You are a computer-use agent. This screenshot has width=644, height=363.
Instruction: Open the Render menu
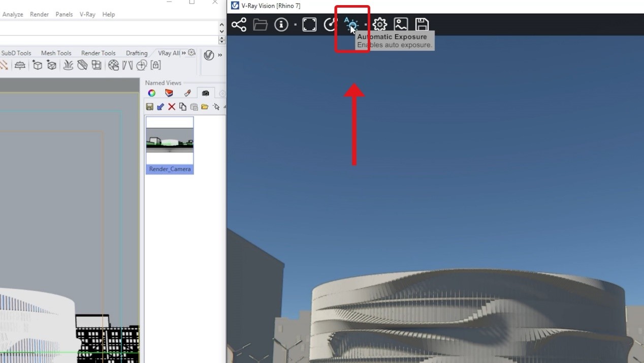(x=39, y=14)
